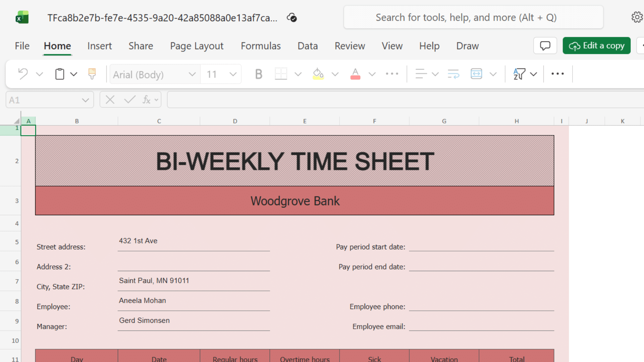644x362 pixels.
Task: Toggle Wrap Text
Action: point(453,74)
